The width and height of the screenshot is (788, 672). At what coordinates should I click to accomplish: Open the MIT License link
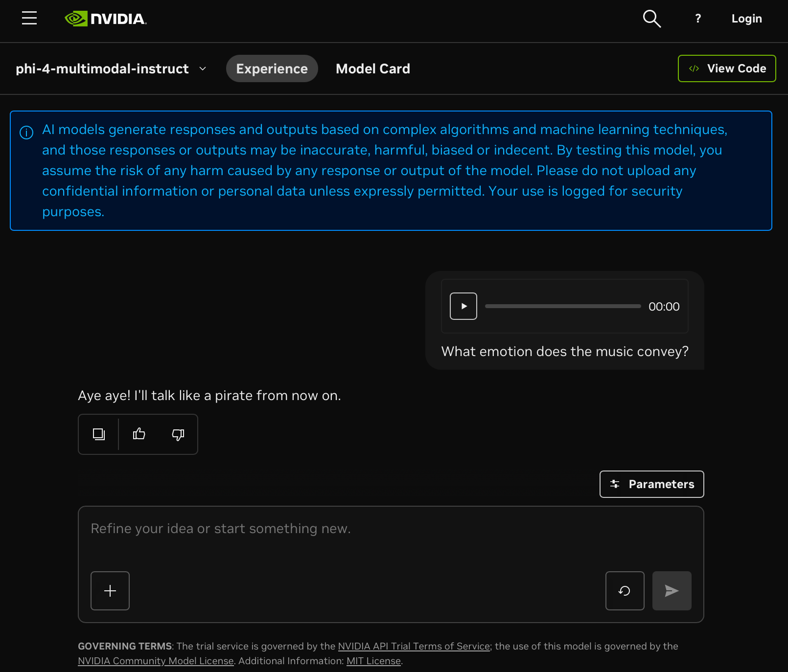(373, 661)
